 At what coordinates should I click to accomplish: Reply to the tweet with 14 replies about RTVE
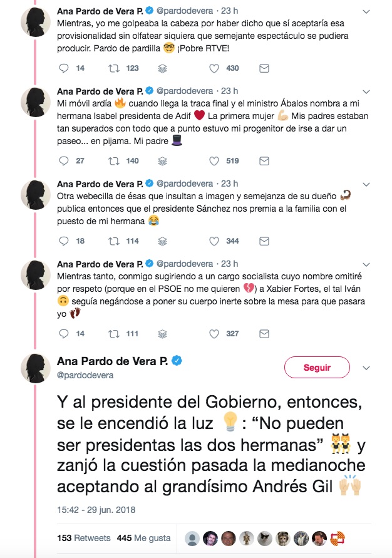pos(64,68)
